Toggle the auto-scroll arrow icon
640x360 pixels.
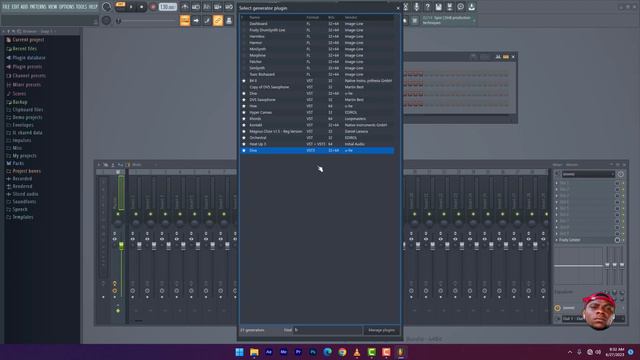pyautogui.click(x=196, y=20)
